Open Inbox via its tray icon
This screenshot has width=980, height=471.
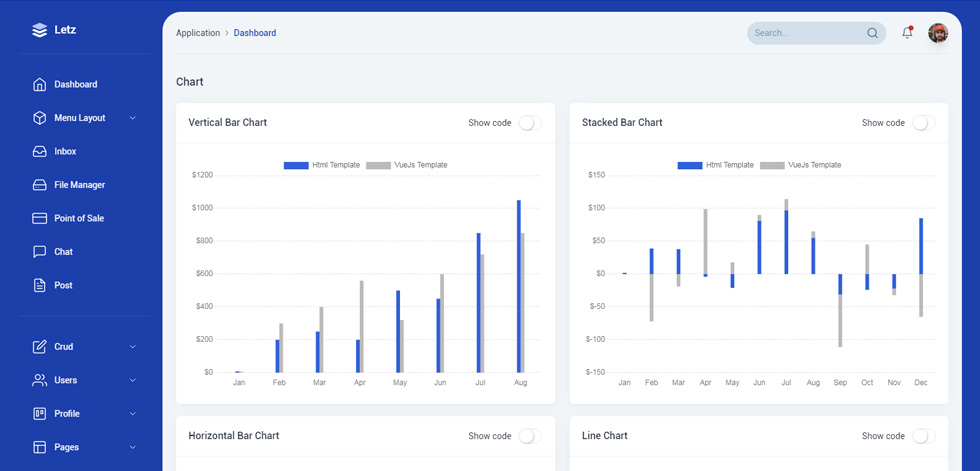(x=39, y=151)
